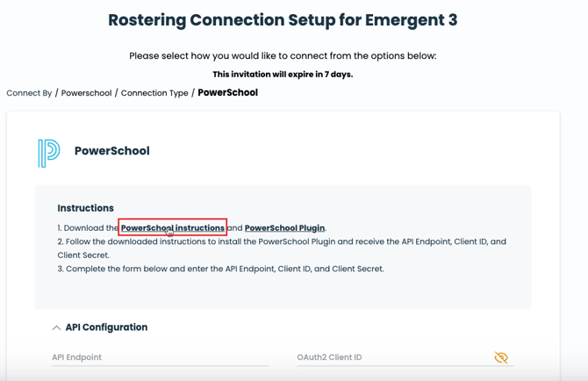
Task: Navigate to Connection Type breadcrumb
Action: 154,93
